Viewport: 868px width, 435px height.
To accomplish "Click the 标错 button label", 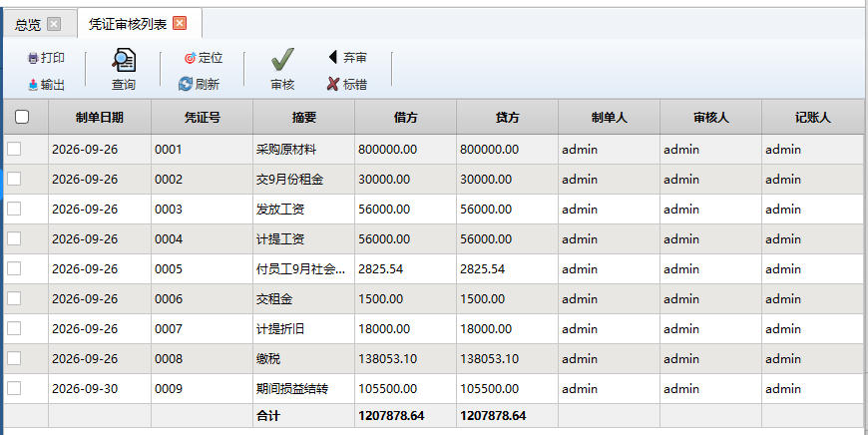I will [x=355, y=85].
